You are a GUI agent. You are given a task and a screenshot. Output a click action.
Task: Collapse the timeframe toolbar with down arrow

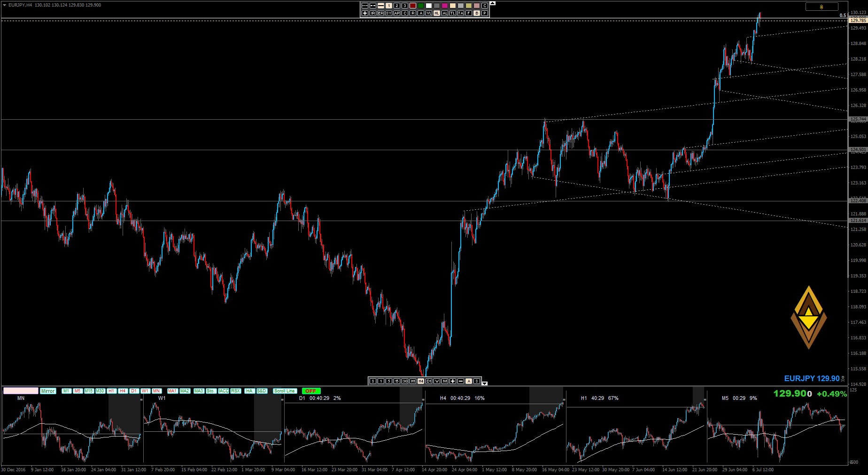[485, 383]
